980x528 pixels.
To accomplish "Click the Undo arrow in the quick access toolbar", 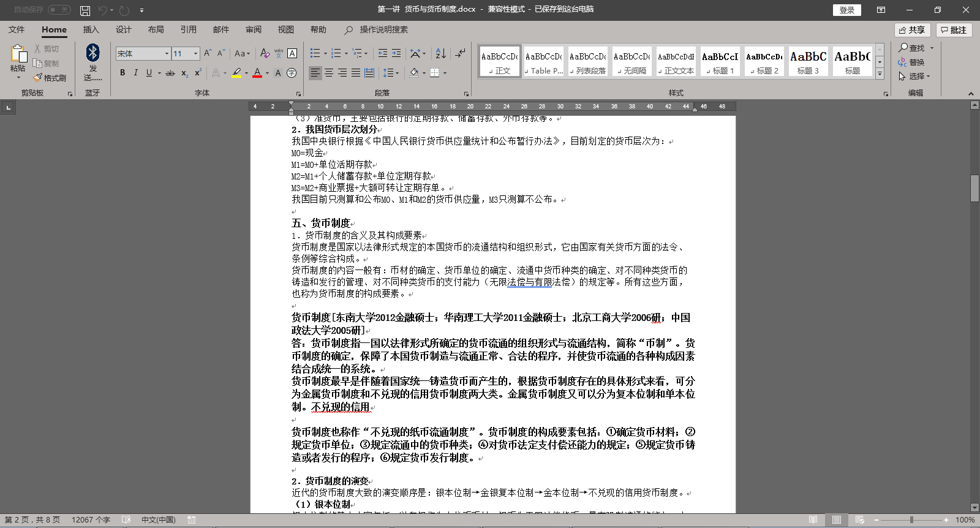I will click(x=102, y=10).
